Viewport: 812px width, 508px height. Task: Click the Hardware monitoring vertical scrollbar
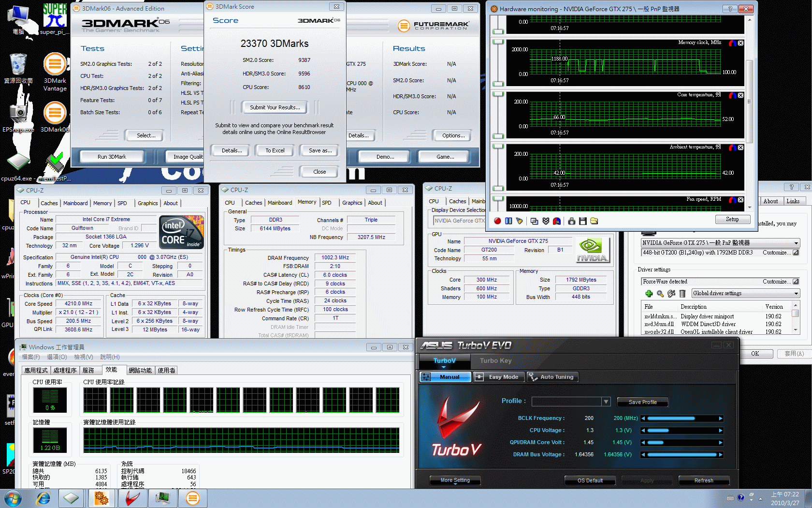coord(749,102)
